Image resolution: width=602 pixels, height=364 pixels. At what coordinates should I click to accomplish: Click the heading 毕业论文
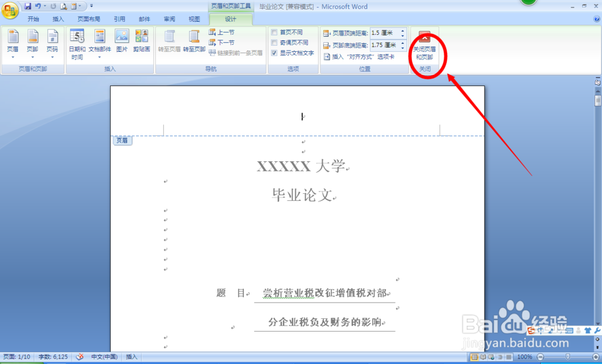[x=302, y=195]
